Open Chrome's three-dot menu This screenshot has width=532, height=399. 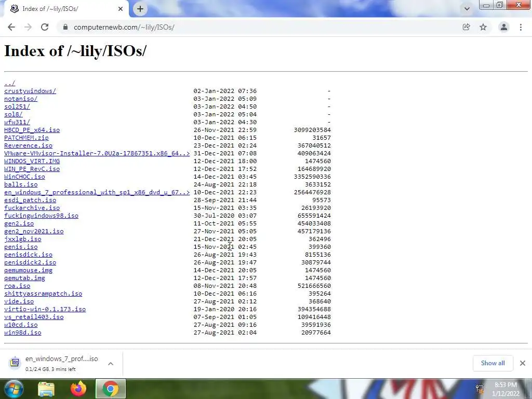[521, 27]
